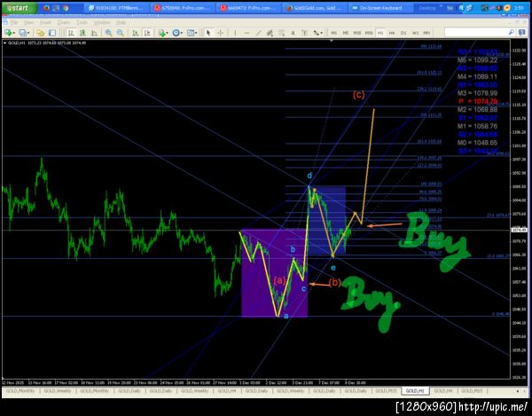532x416 pixels.
Task: Switch timeframe to M1
Action: (334, 33)
